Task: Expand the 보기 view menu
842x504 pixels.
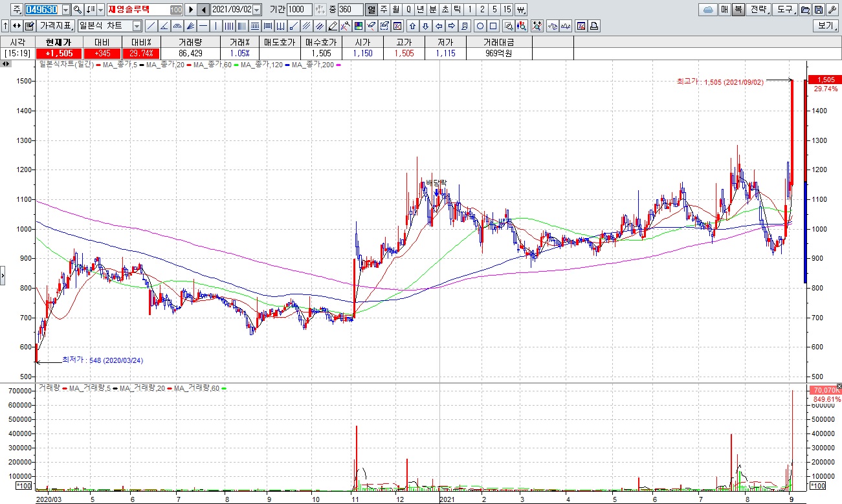Action: point(826,26)
